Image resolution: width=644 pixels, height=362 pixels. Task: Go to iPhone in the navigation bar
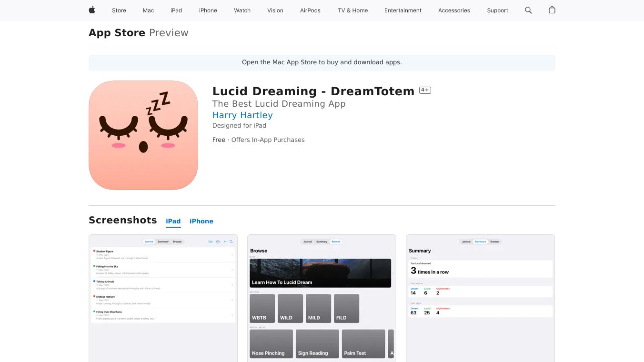pyautogui.click(x=208, y=10)
